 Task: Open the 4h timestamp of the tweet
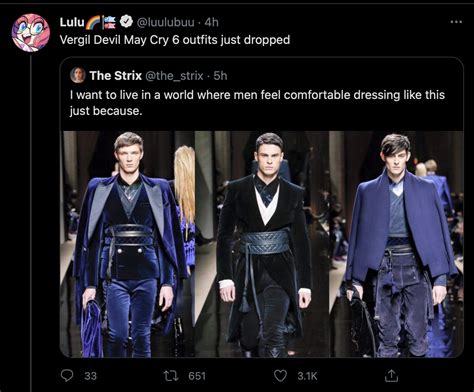pyautogui.click(x=211, y=22)
